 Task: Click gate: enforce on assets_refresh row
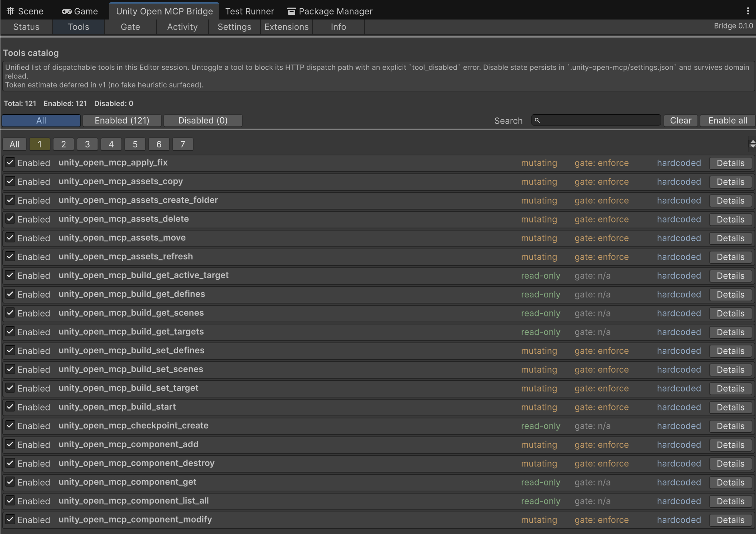(602, 257)
